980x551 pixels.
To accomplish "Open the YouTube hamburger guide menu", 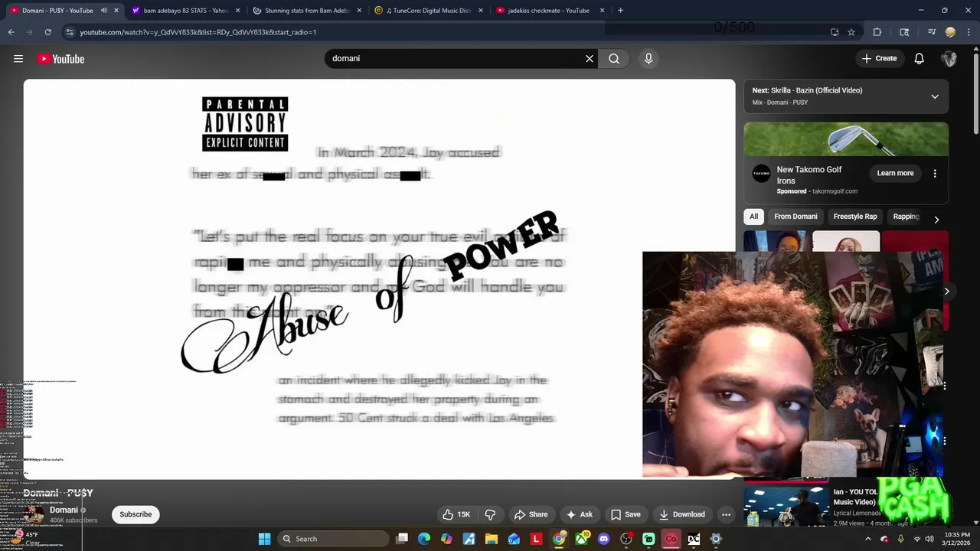I will tap(18, 59).
